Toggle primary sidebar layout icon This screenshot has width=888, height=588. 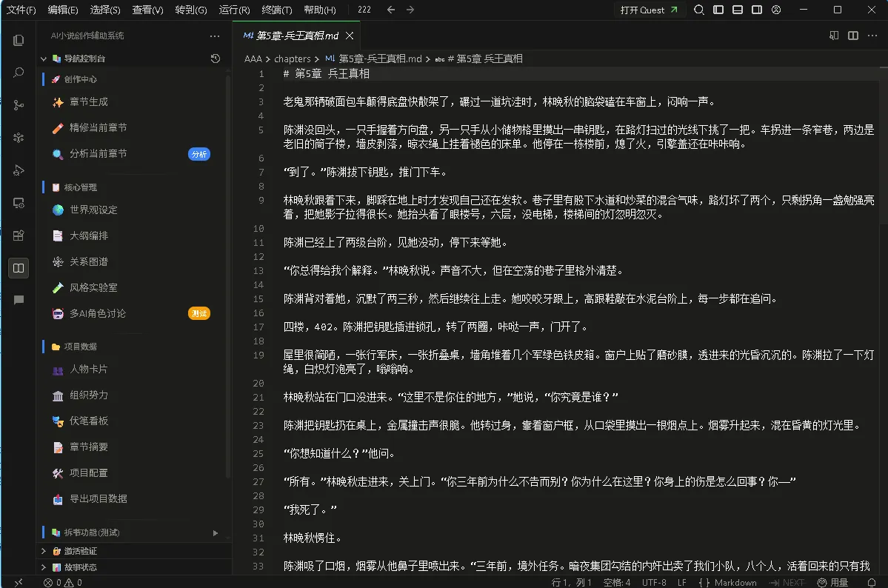[x=718, y=10]
